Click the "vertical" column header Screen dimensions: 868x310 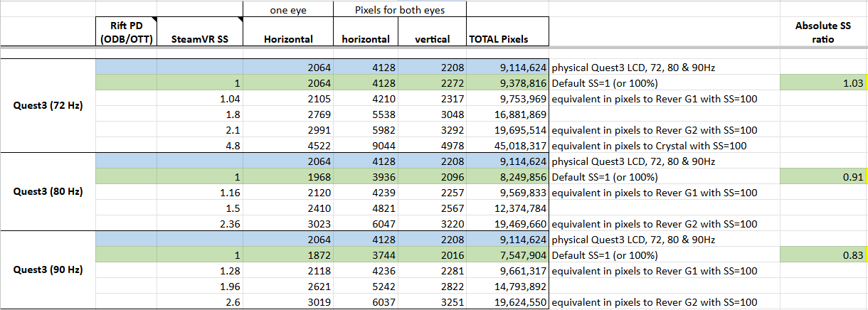click(x=432, y=32)
